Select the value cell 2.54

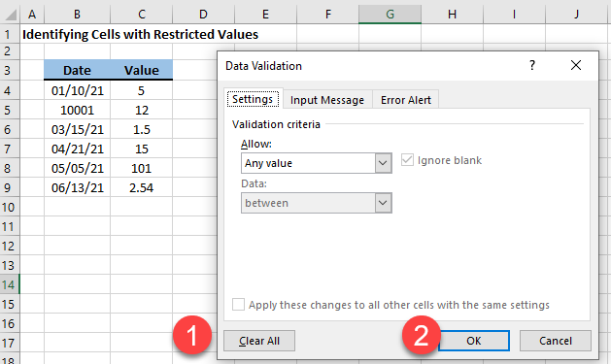tap(142, 187)
